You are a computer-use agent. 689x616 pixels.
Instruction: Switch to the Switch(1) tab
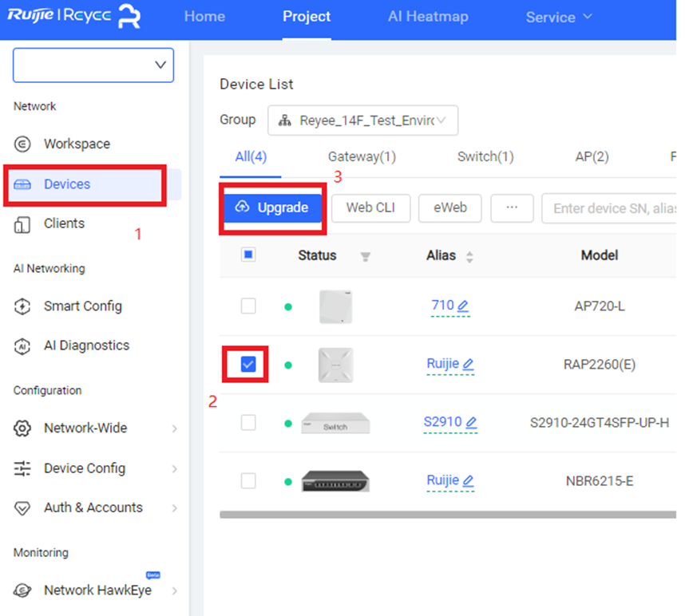485,156
